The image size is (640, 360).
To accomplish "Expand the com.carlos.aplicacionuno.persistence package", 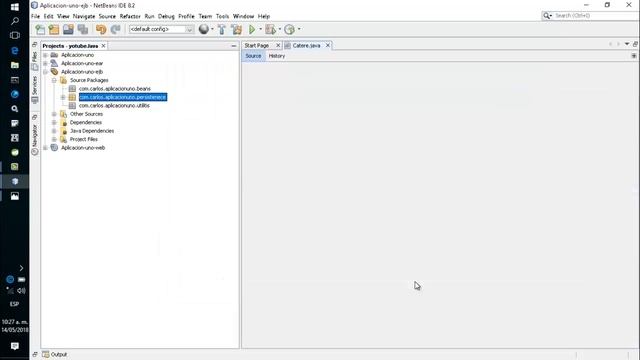I will tap(63, 97).
